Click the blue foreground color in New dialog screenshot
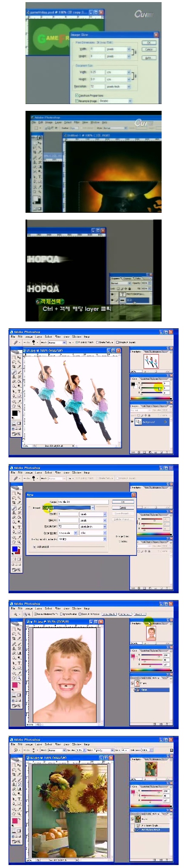Screen dimensions: 185x868 coord(15,549)
